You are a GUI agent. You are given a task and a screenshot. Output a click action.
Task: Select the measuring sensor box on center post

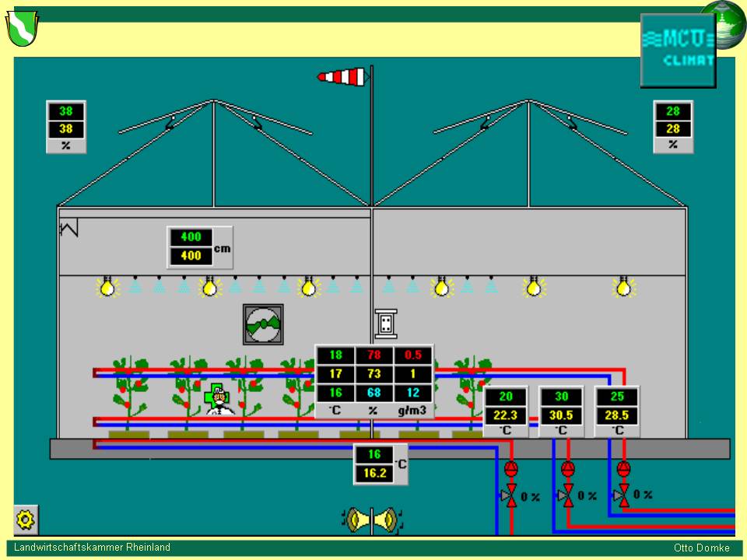coord(386,324)
